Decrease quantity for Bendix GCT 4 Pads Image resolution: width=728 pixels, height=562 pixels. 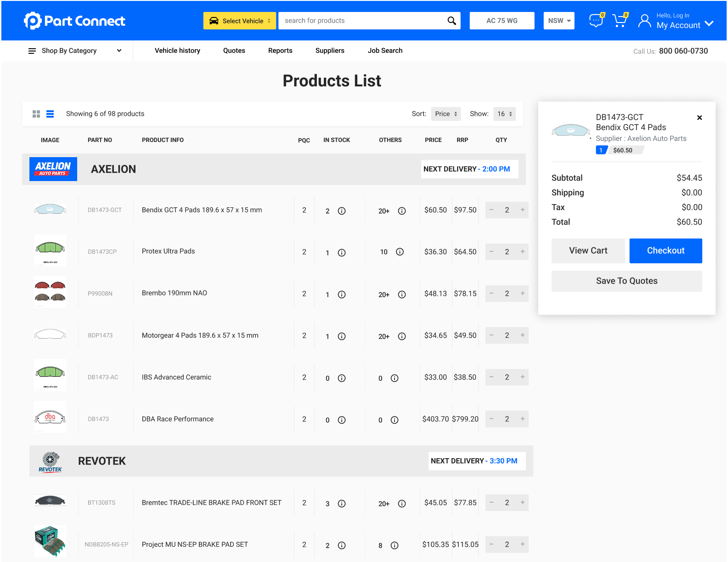[x=491, y=210]
